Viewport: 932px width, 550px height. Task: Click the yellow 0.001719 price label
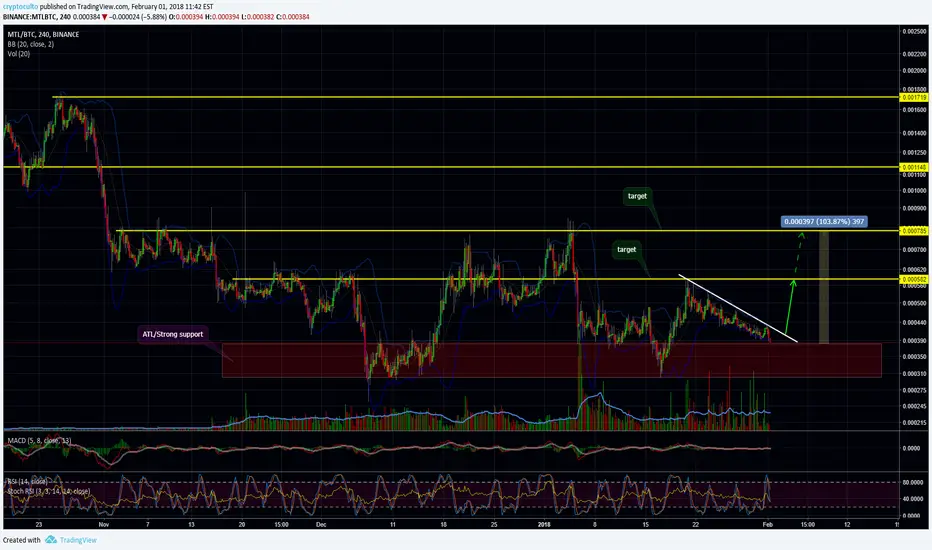(914, 97)
